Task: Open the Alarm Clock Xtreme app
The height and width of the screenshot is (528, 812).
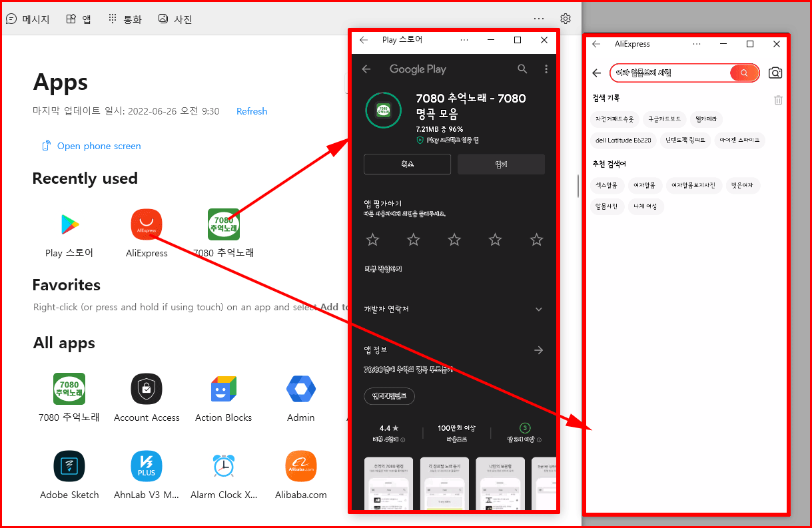Action: pos(224,466)
